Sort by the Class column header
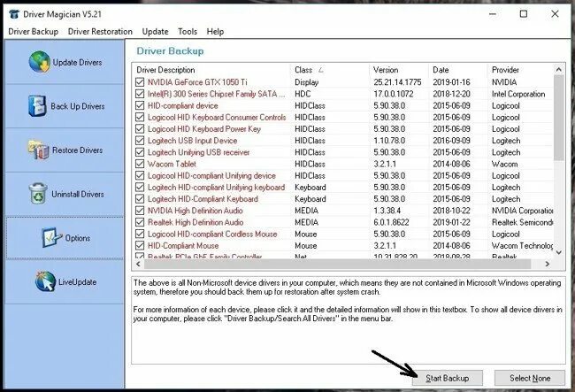The height and width of the screenshot is (392, 575). (x=330, y=70)
